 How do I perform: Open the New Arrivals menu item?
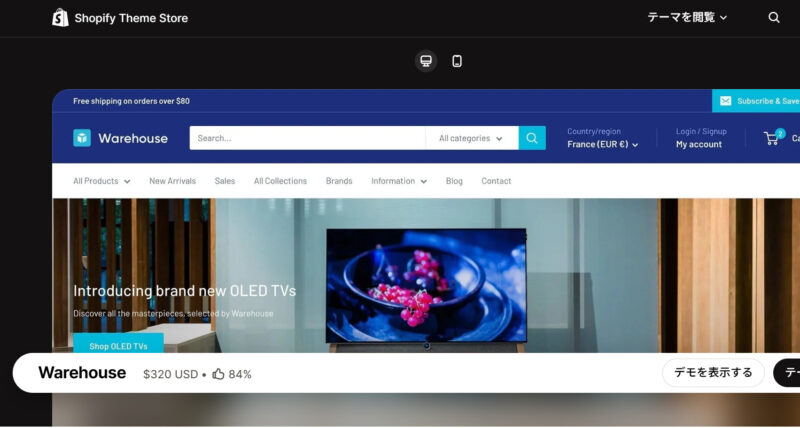coord(172,181)
